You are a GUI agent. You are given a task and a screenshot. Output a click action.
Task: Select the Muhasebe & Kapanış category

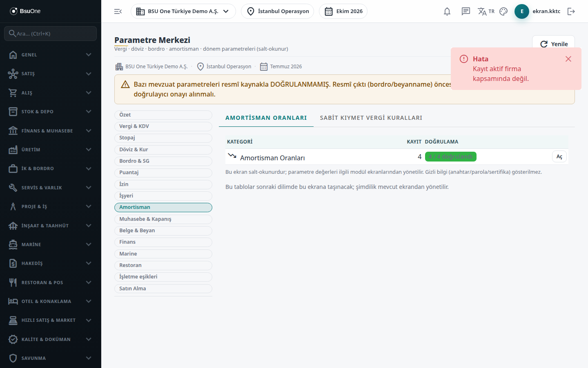click(x=163, y=219)
